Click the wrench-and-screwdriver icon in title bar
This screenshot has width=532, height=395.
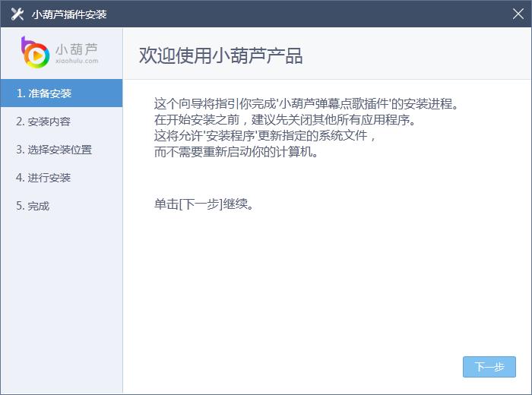[x=17, y=14]
